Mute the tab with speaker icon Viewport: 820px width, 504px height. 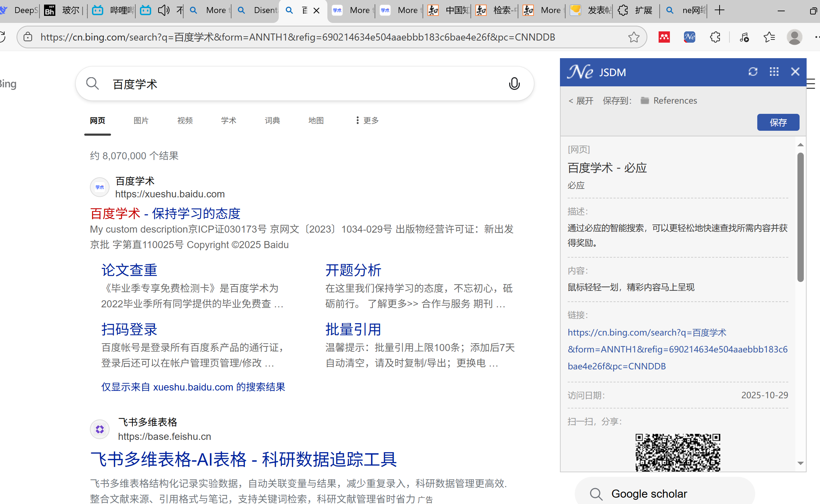(x=163, y=10)
